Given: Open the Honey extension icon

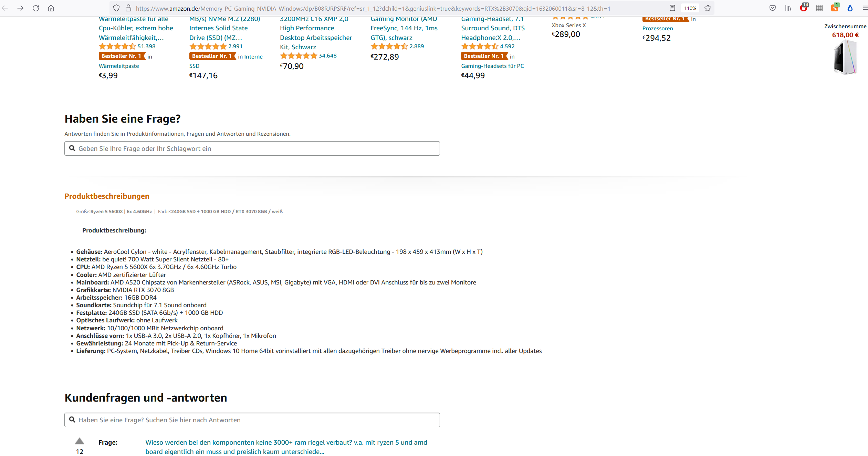Looking at the screenshot, I should [x=835, y=8].
